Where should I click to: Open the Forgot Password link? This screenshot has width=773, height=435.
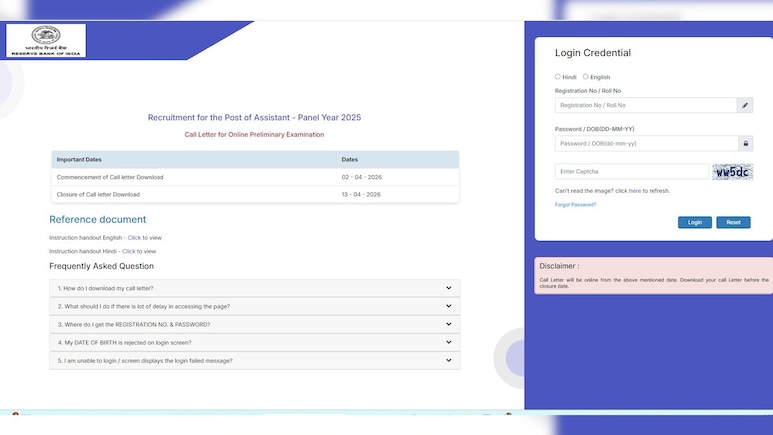[x=575, y=204]
